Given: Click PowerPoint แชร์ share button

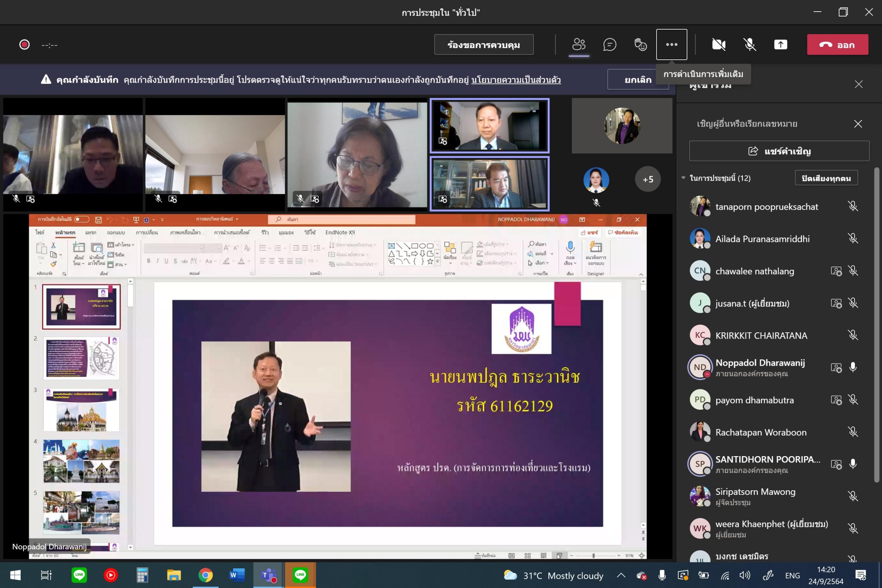Looking at the screenshot, I should coord(589,232).
